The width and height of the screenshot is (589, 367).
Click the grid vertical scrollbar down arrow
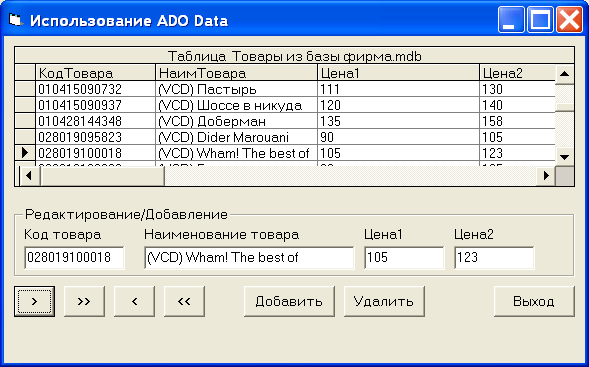[565, 157]
